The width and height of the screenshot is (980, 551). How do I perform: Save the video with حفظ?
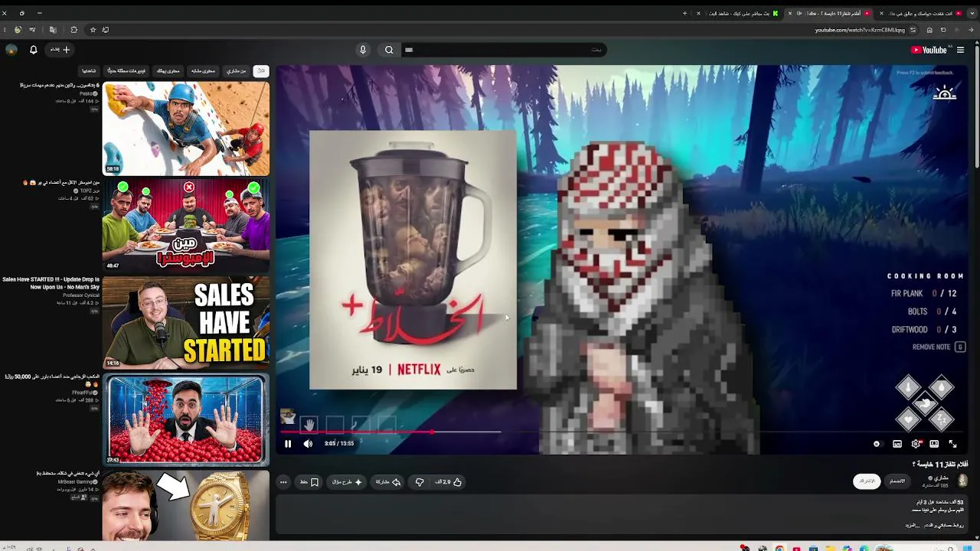click(309, 482)
